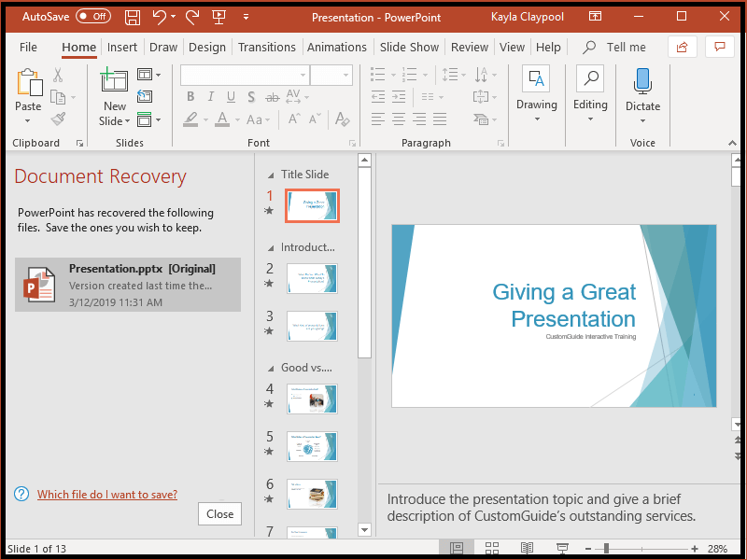Apply strikethrough formatting

coord(271,96)
